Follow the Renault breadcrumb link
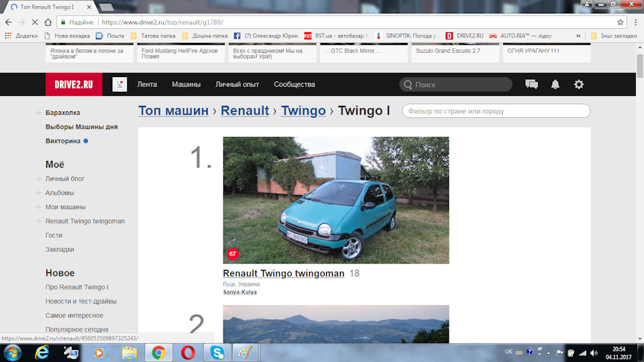Image resolution: width=644 pixels, height=362 pixels. 245,111
